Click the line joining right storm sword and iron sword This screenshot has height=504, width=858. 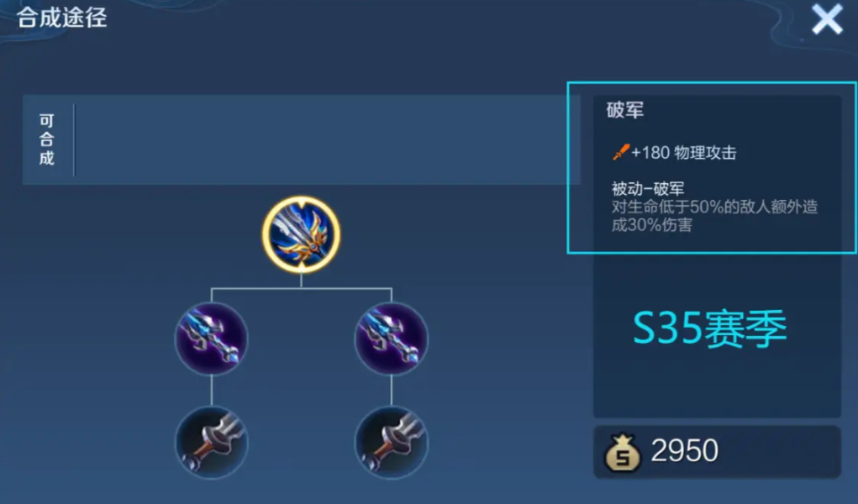pyautogui.click(x=392, y=390)
